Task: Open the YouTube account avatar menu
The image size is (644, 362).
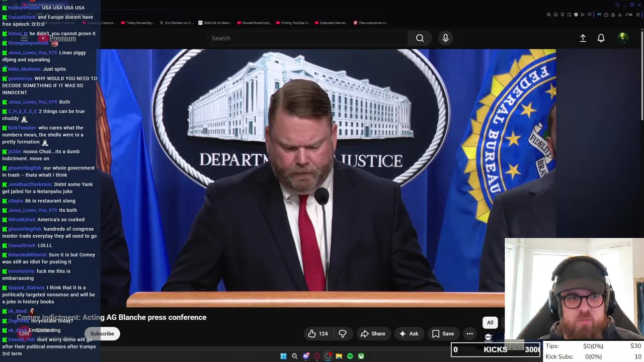Action: tap(623, 38)
